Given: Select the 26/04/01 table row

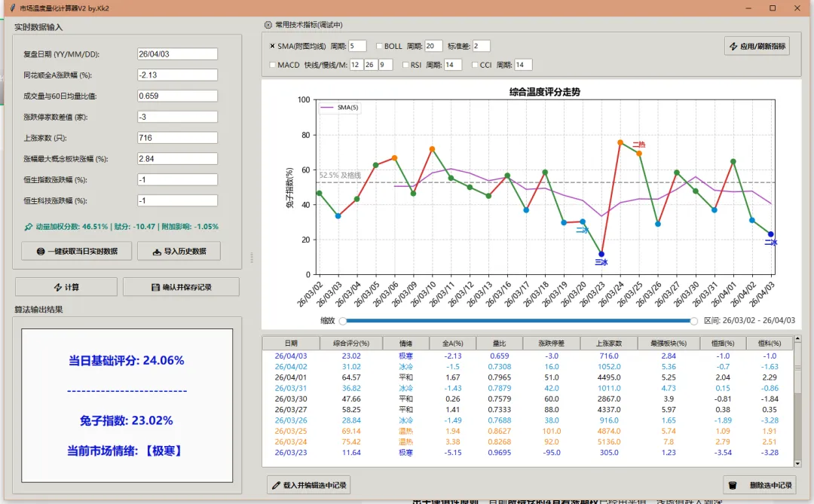Looking at the screenshot, I should (x=528, y=377).
